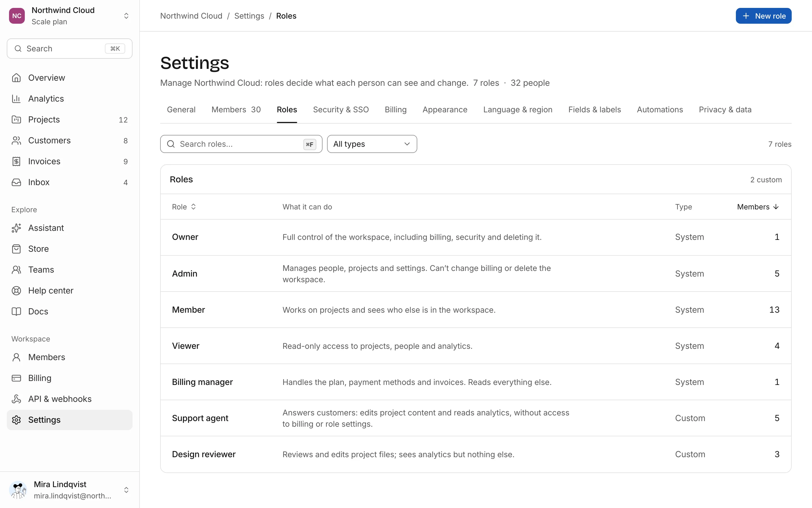This screenshot has width=812, height=508.
Task: Open the Owner role row
Action: (476, 237)
